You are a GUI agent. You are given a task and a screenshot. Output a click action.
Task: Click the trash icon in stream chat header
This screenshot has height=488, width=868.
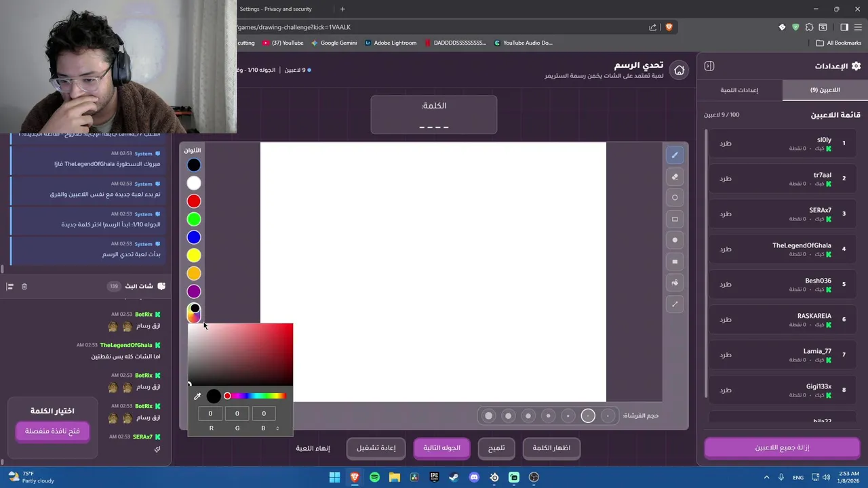click(24, 287)
